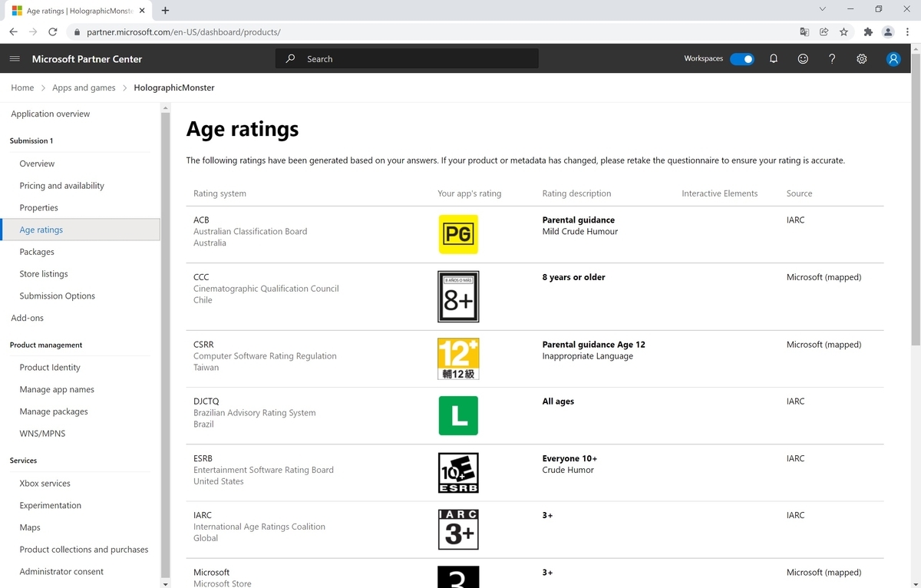Go to Experimentation
The height and width of the screenshot is (588, 921).
tap(51, 505)
